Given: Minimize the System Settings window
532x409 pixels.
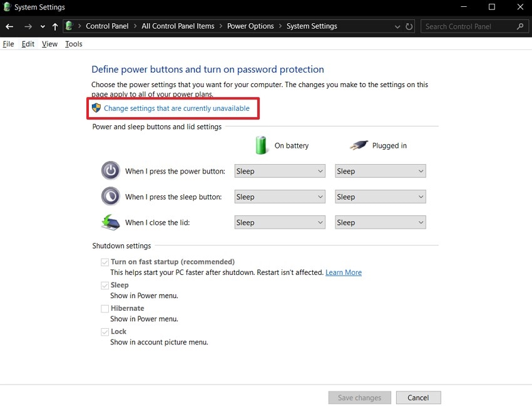Looking at the screenshot, I should tap(464, 7).
